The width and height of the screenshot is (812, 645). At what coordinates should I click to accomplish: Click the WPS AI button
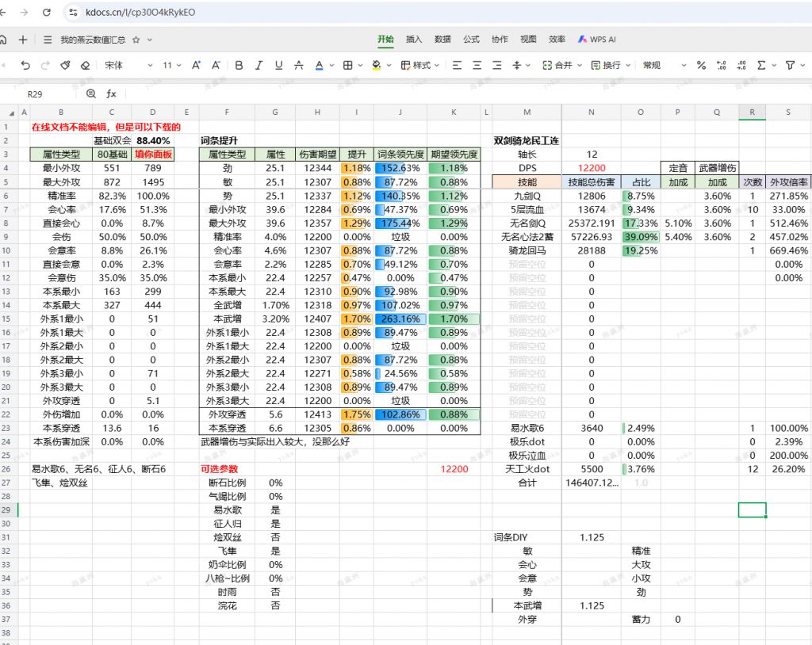click(x=597, y=39)
